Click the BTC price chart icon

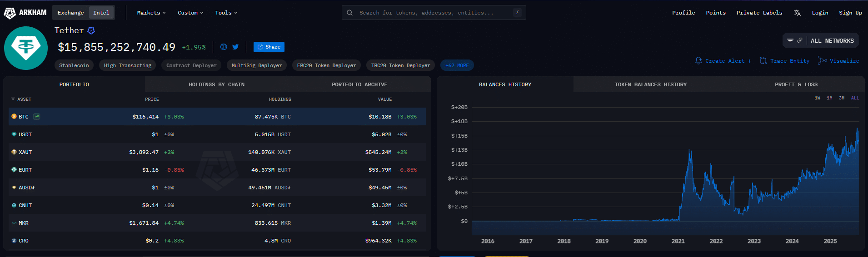coord(36,117)
